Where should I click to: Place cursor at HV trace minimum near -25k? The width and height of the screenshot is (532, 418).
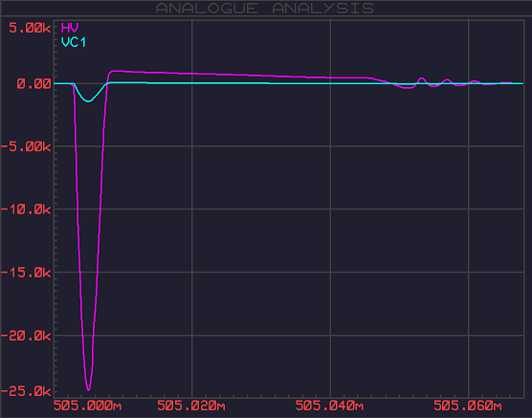(x=89, y=389)
